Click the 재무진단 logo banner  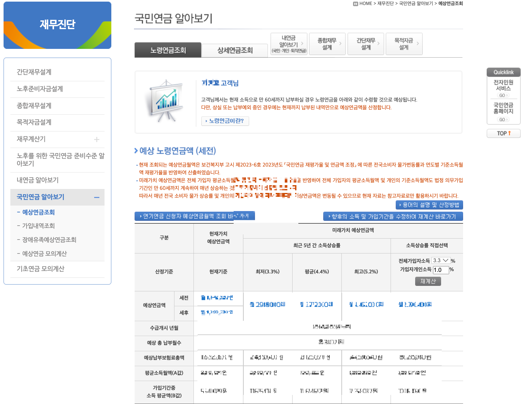click(57, 25)
